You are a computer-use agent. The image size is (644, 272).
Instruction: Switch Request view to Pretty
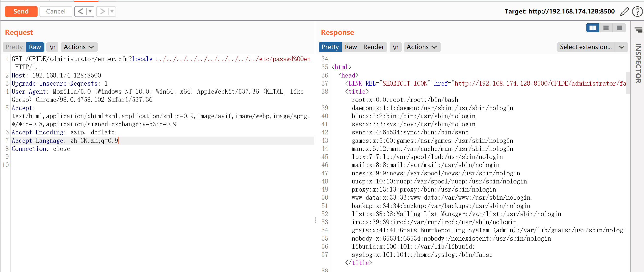tap(14, 47)
